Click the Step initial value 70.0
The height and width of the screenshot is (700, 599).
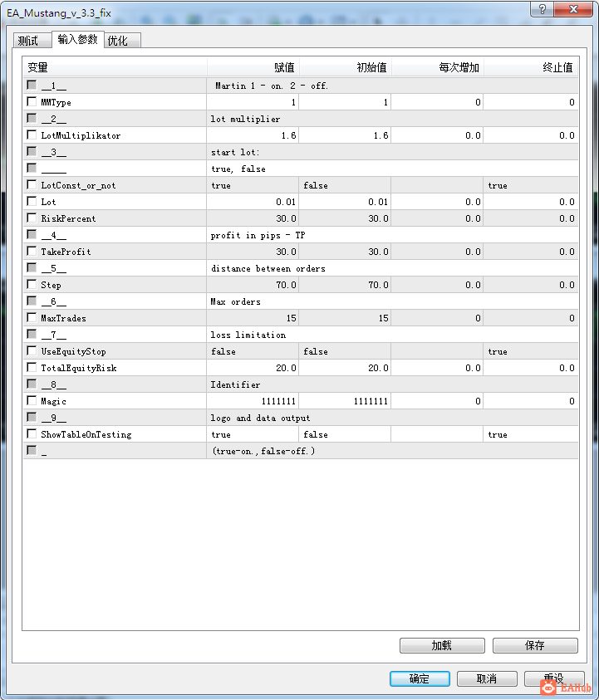coord(345,285)
